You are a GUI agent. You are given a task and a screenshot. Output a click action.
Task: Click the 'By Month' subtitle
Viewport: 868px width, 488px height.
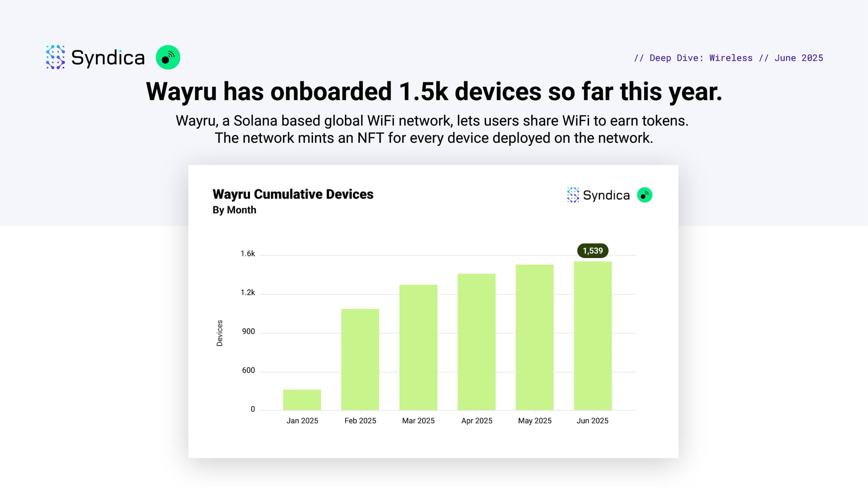(234, 210)
